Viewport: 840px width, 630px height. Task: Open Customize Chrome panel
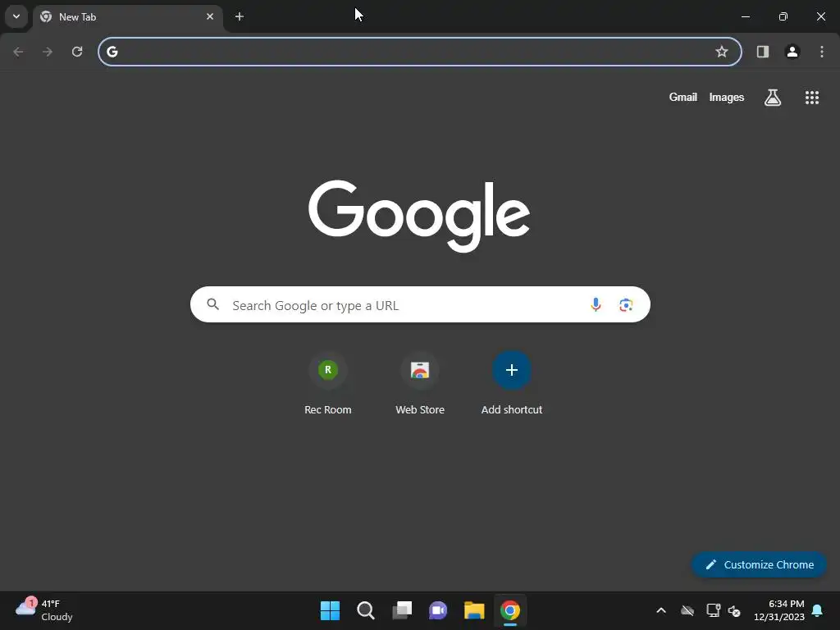tap(759, 564)
